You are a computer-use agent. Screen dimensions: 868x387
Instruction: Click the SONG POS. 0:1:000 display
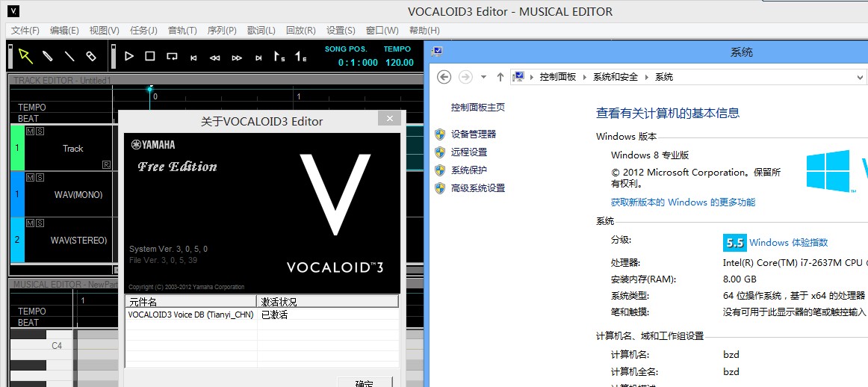pos(358,63)
